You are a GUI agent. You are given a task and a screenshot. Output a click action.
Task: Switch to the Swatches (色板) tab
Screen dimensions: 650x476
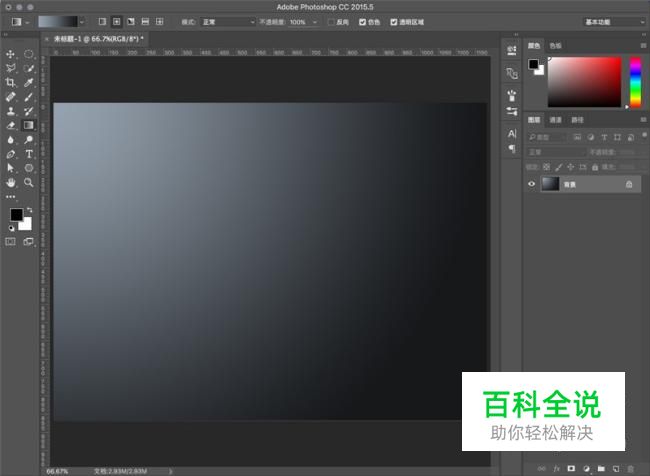(x=555, y=46)
